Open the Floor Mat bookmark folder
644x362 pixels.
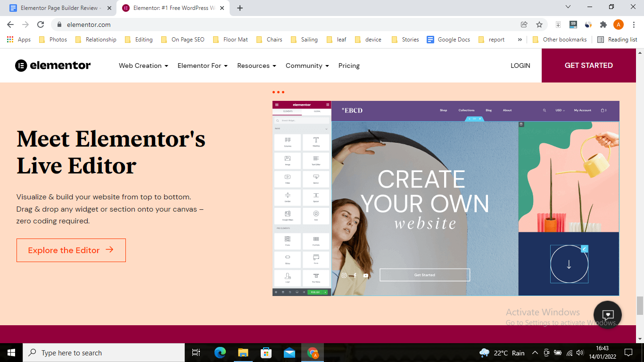tap(231, 40)
